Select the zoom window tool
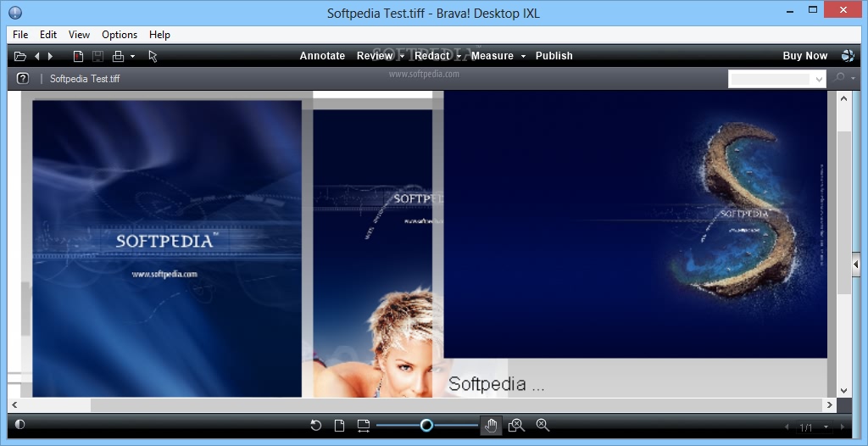Viewport: 868px width, 446px height. pos(516,426)
